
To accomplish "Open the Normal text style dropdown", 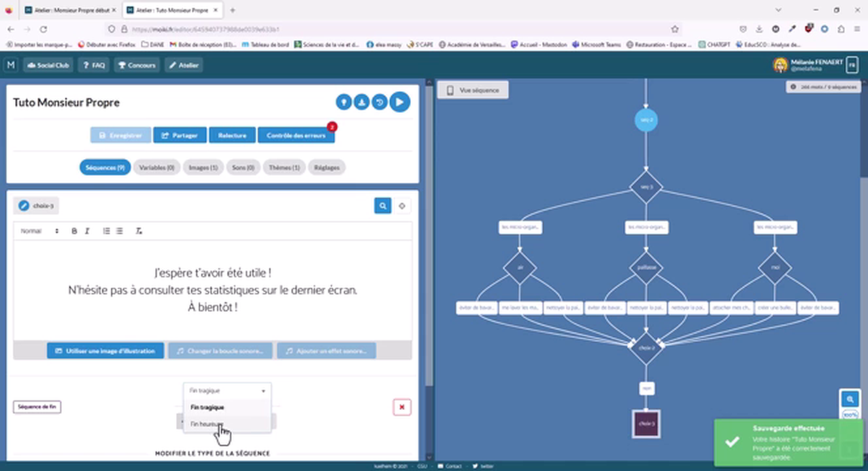I will pos(39,231).
